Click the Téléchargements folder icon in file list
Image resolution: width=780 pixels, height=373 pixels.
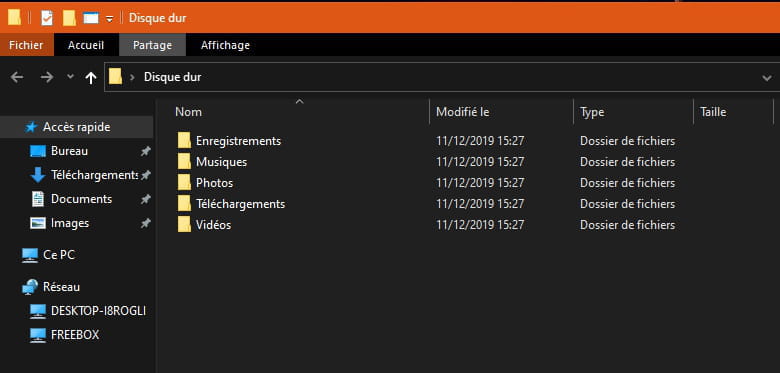[185, 203]
